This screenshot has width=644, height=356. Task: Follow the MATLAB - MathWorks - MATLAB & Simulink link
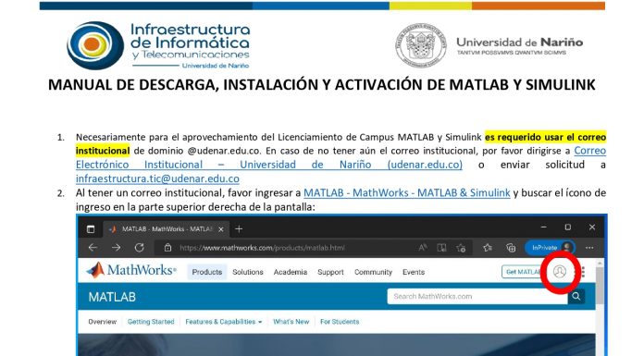point(406,192)
